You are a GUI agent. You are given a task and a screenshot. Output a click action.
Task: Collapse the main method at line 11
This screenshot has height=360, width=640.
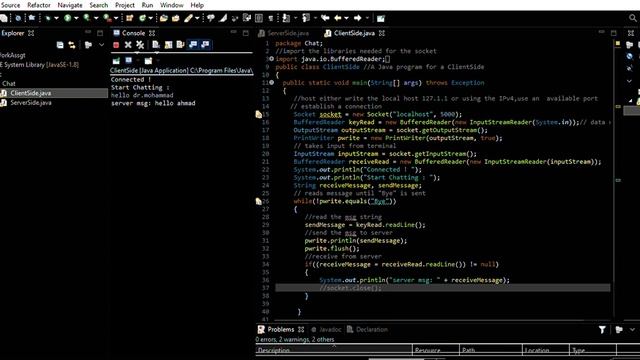point(271,82)
